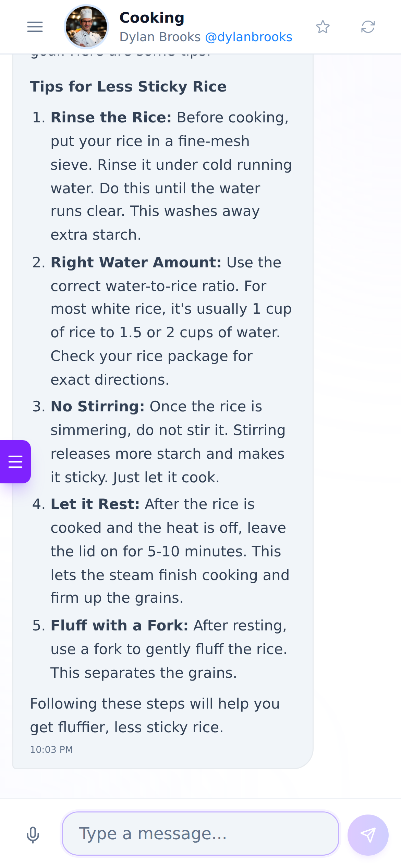
Task: Select the Rinse the Rice tip
Action: tap(161, 176)
